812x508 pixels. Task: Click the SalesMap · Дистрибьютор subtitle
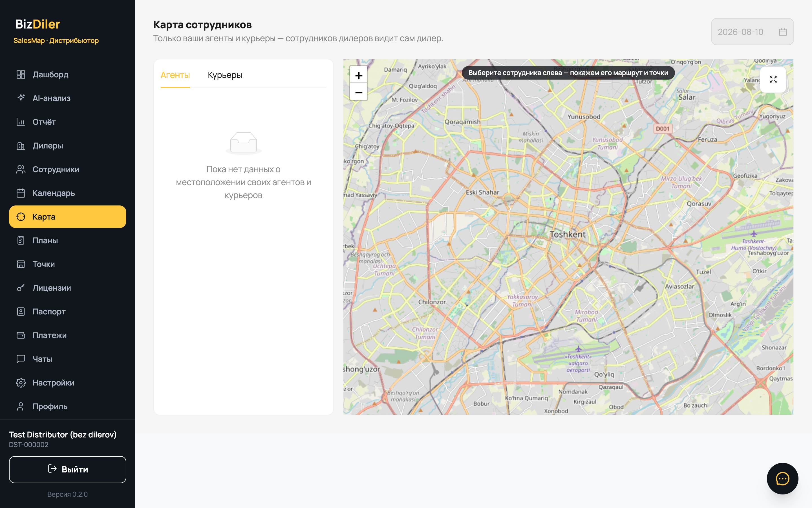[x=56, y=41]
